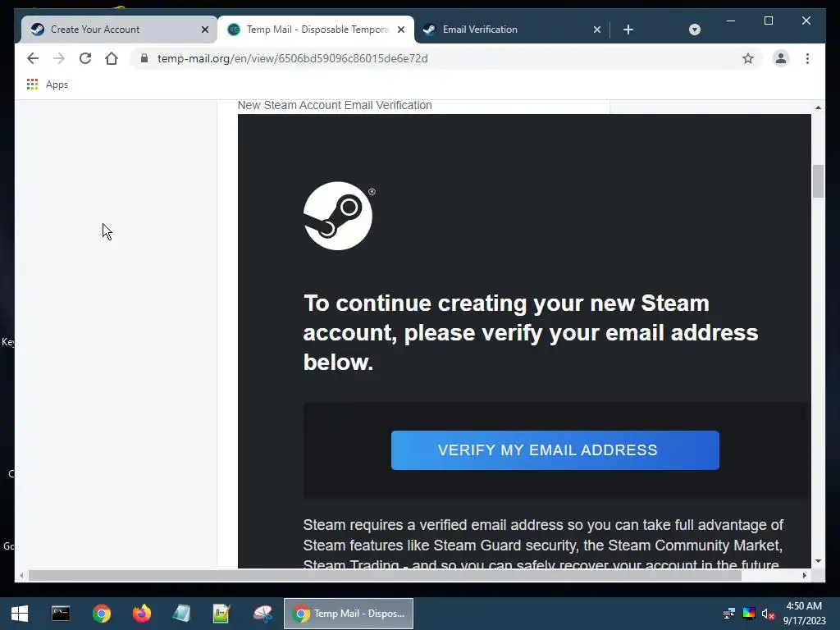Click the scroll down arrow
The height and width of the screenshot is (630, 840).
point(818,561)
